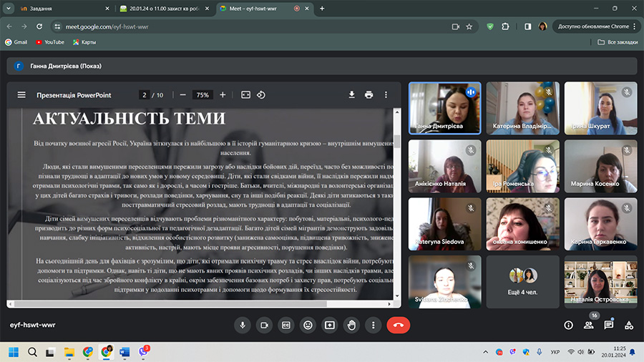
Task: Close the Meet – eyf-hswt-wwr tab
Action: [307, 9]
